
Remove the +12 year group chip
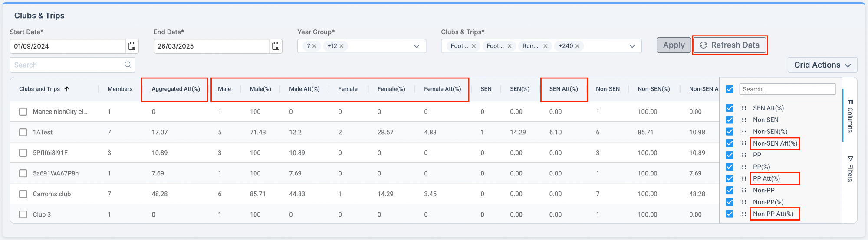342,46
